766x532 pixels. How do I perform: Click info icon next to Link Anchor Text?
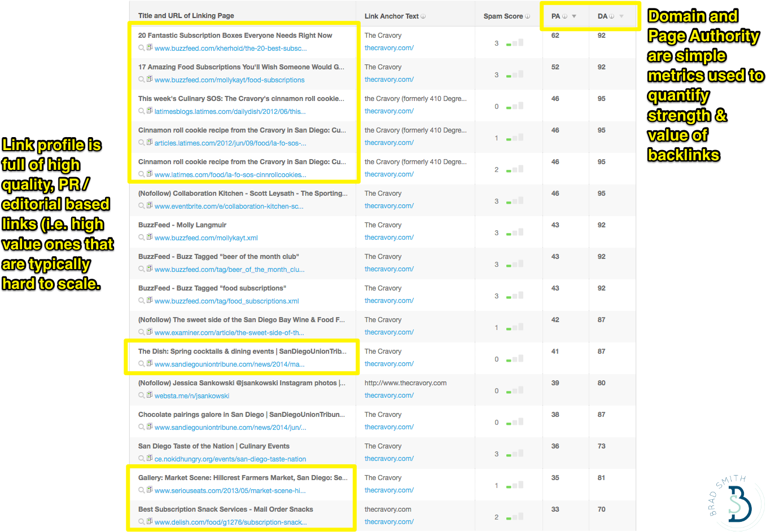click(423, 16)
